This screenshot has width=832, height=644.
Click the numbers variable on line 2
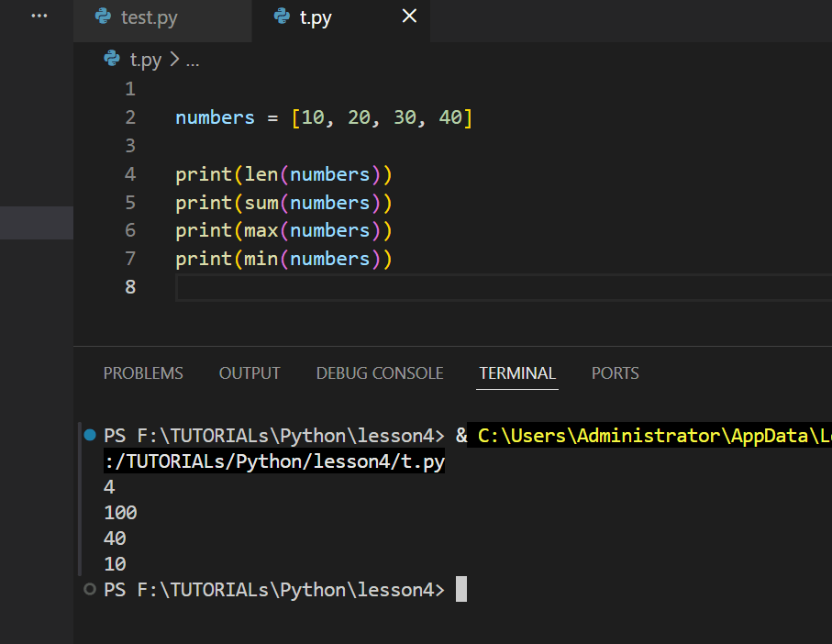[215, 117]
